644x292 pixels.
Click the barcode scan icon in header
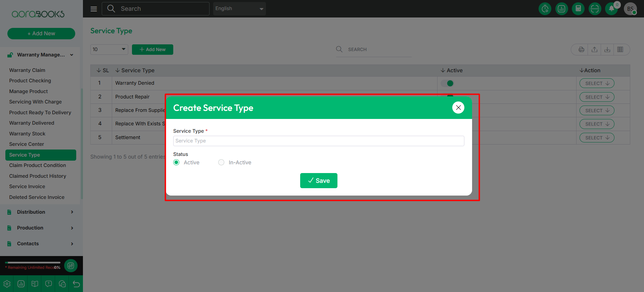click(595, 9)
